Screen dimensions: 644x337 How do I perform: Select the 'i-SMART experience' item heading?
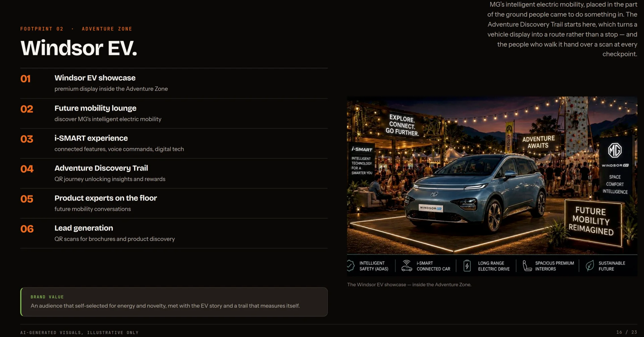(91, 138)
